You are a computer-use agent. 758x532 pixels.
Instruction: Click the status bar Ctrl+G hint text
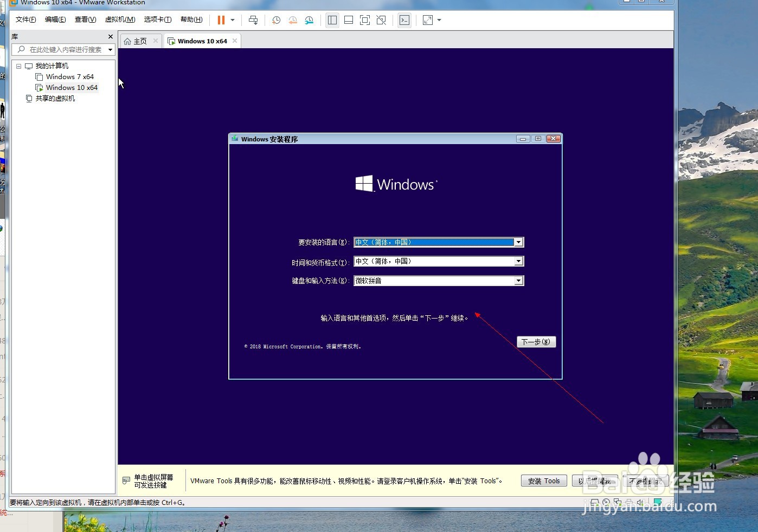coord(98,502)
